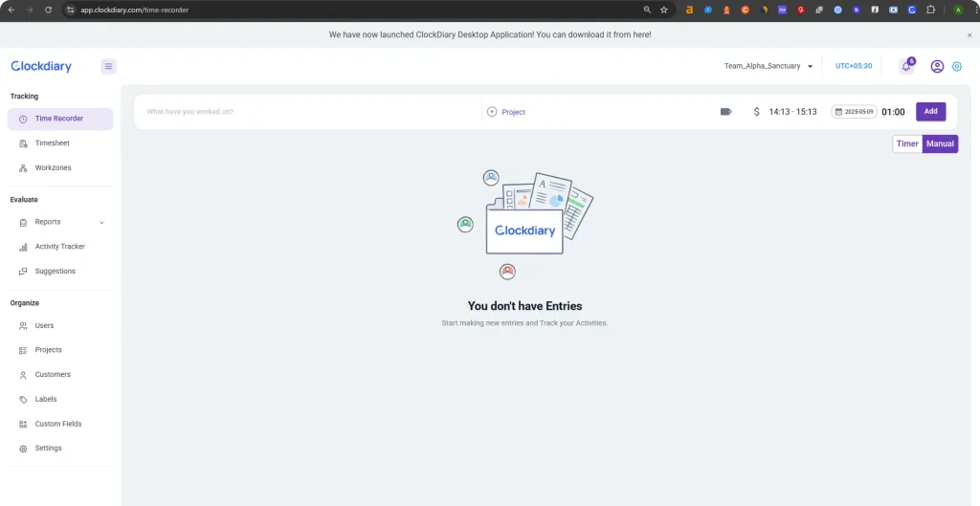
Task: Click the Clockdiary logo
Action: click(x=41, y=66)
